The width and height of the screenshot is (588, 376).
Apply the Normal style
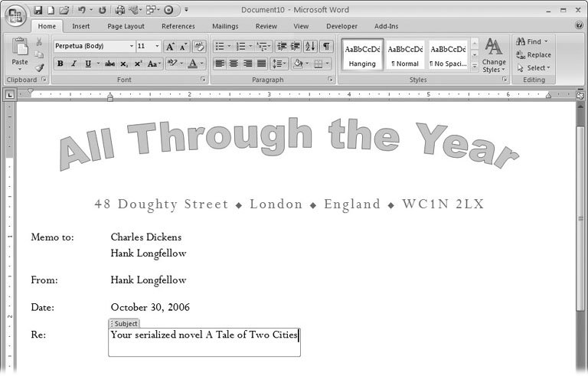click(x=405, y=55)
